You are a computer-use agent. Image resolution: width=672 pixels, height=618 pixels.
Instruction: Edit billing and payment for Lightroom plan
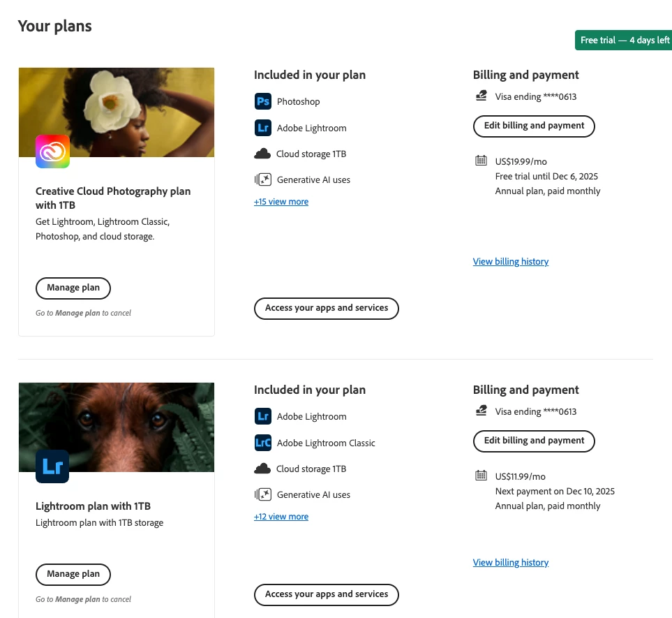534,441
